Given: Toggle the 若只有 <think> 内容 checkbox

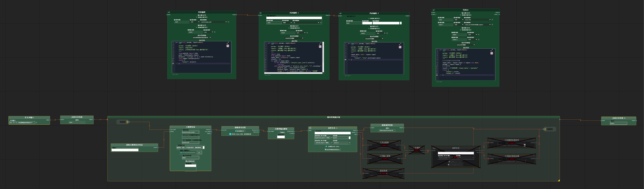Looking at the screenshot, I should pos(230,134).
